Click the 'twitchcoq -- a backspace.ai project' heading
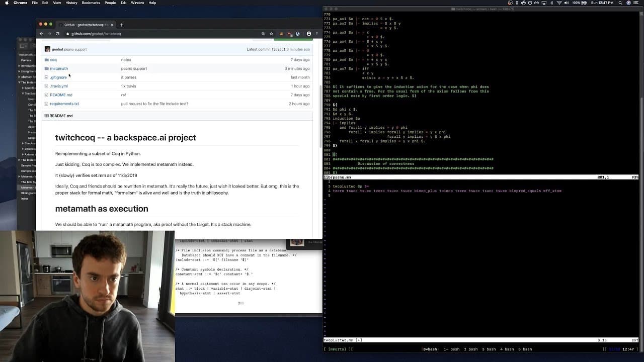The image size is (644, 362). 126,137
